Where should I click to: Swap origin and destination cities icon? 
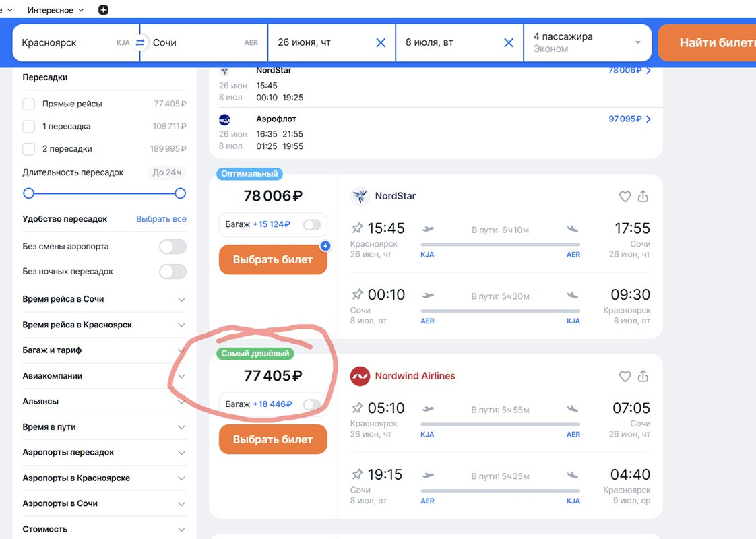[x=140, y=43]
